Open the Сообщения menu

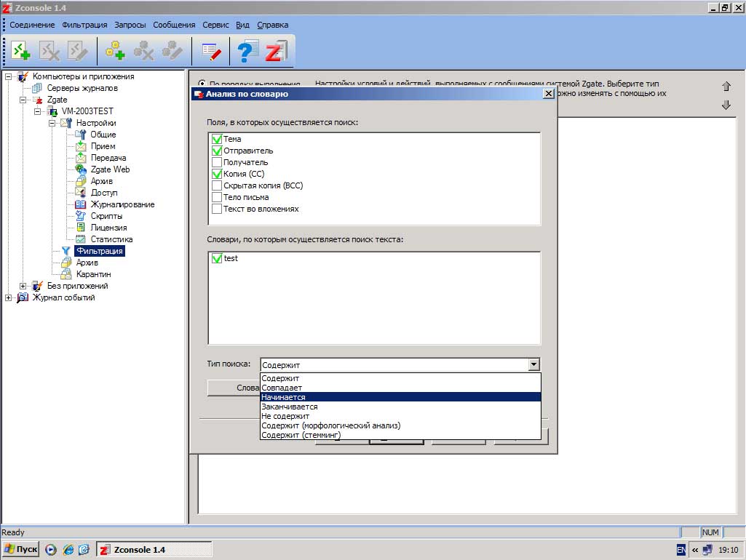174,25
